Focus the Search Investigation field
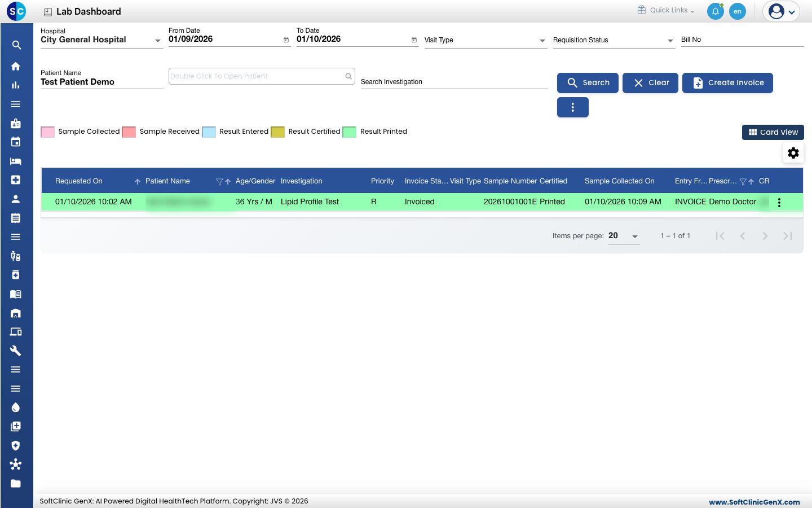 [454, 82]
